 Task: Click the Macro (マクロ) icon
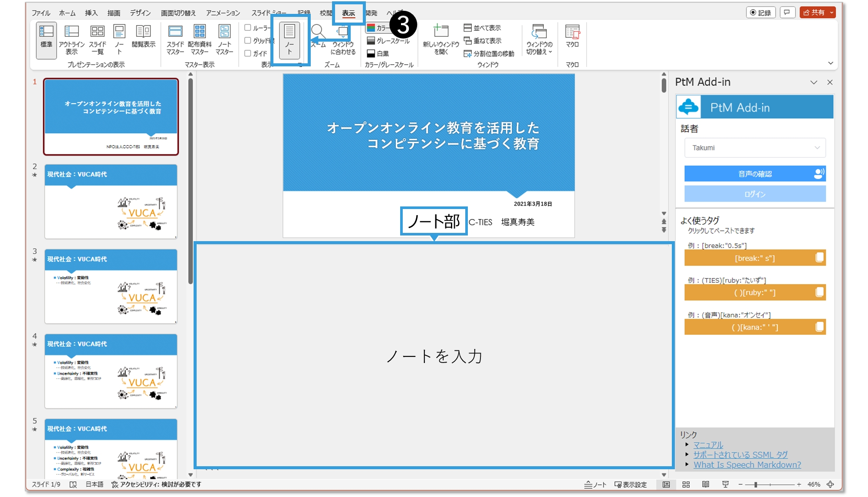point(572,36)
